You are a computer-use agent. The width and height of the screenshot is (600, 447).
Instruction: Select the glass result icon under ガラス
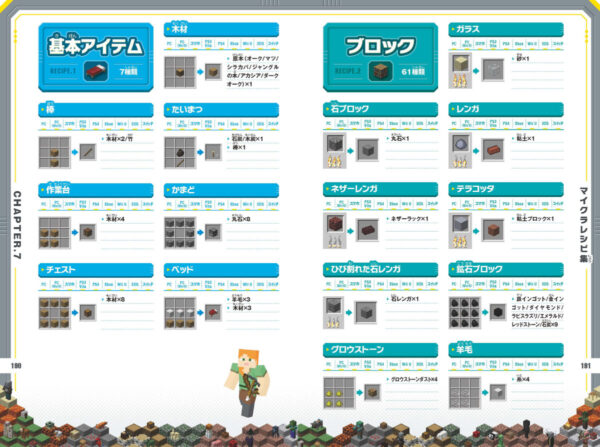pyautogui.click(x=493, y=70)
